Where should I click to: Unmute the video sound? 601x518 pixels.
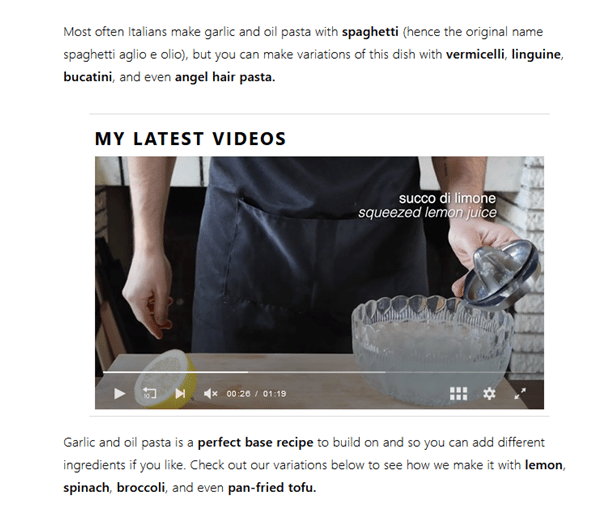click(210, 393)
